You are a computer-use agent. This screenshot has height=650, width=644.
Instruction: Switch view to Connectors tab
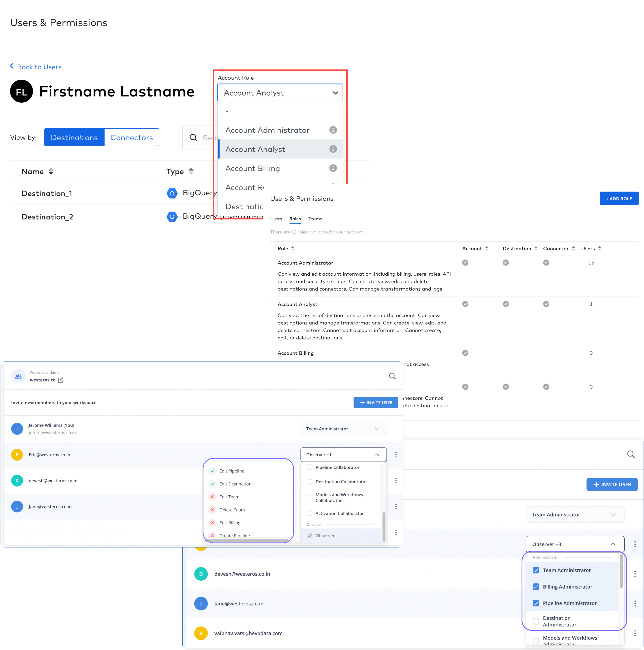click(x=132, y=138)
